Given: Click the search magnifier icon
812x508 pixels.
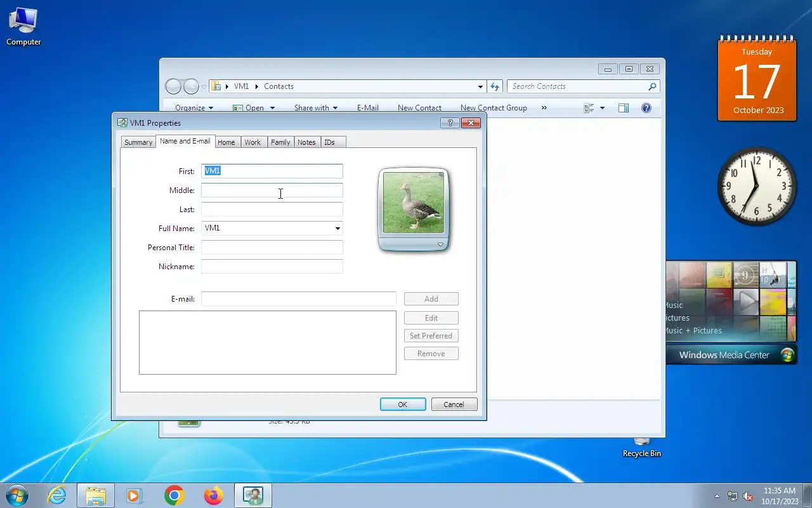Looking at the screenshot, I should pos(652,86).
